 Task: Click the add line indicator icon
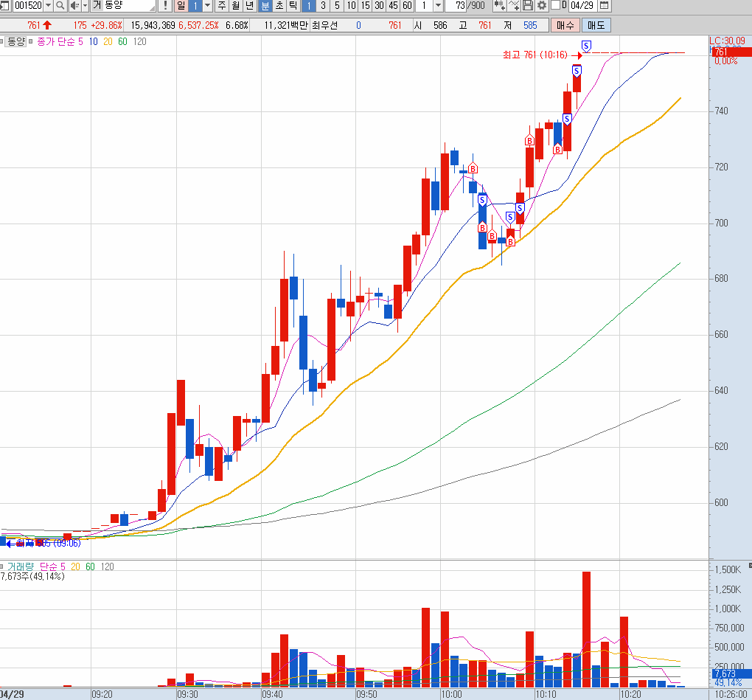pyautogui.click(x=514, y=6)
